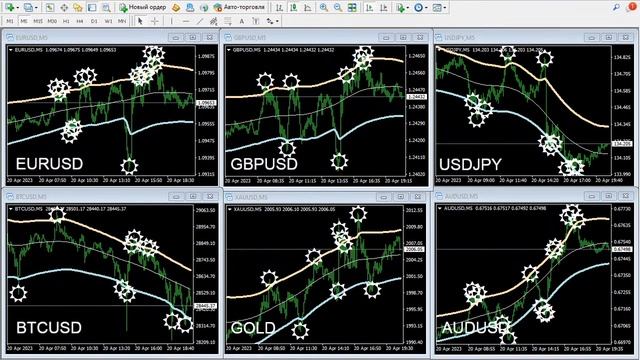The width and height of the screenshot is (640, 360).
Task: Switch timeframe to MN
Action: [x=122, y=21]
